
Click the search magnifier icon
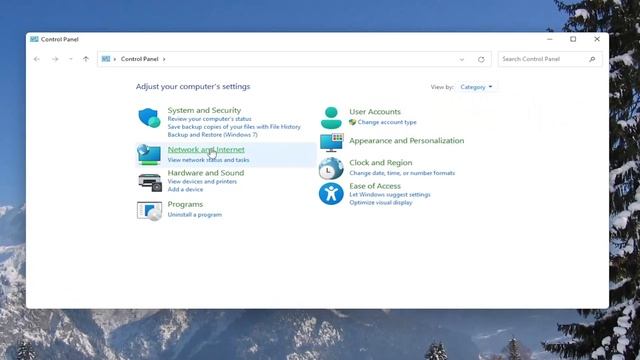click(x=592, y=59)
